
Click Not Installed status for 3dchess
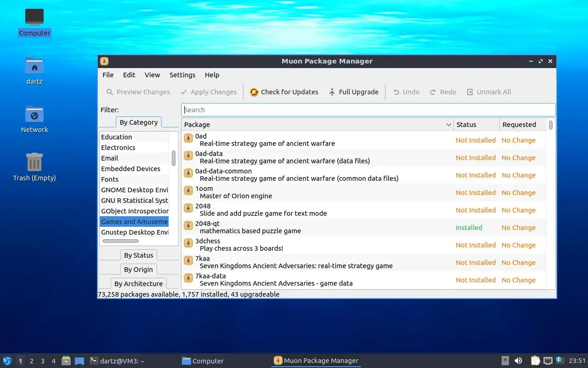tap(475, 245)
